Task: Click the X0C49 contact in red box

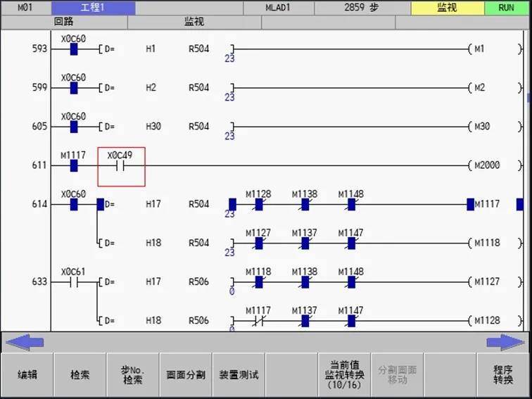Action: pos(121,166)
